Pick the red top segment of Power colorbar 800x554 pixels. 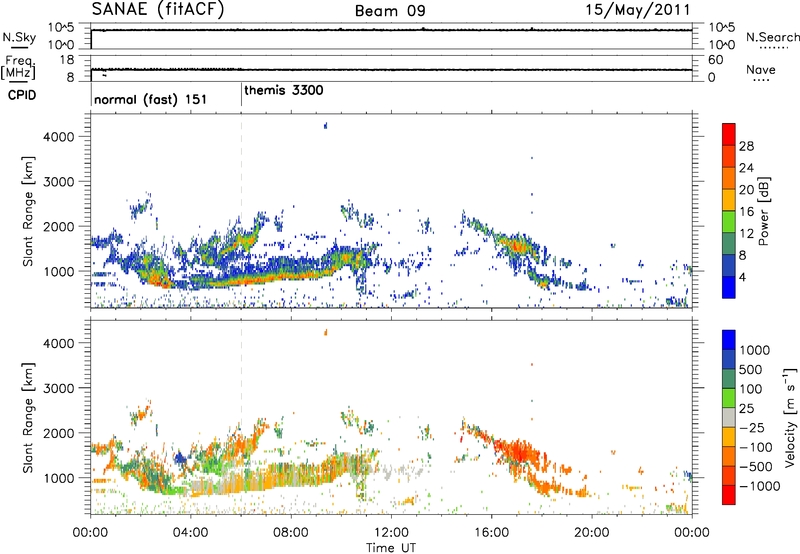click(x=729, y=134)
